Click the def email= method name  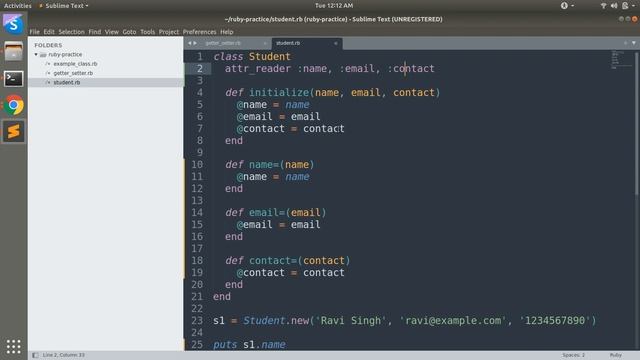[267, 213]
